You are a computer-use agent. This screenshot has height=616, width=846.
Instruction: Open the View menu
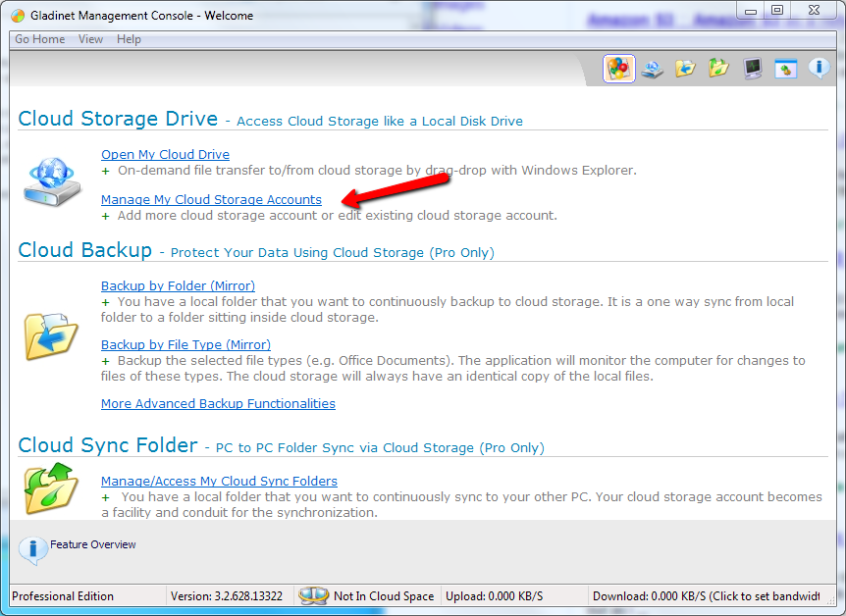tap(90, 39)
